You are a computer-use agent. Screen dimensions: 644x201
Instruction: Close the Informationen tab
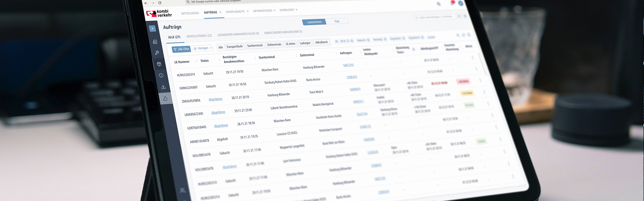[274, 10]
